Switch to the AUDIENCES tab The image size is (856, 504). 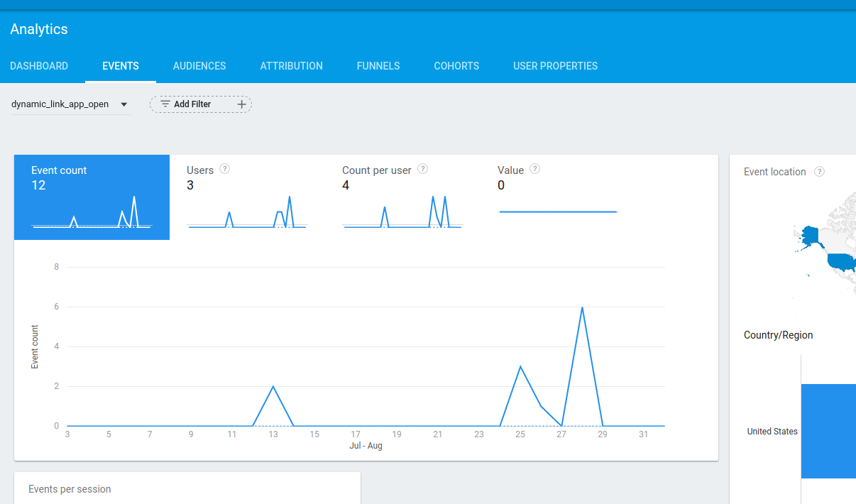[199, 65]
